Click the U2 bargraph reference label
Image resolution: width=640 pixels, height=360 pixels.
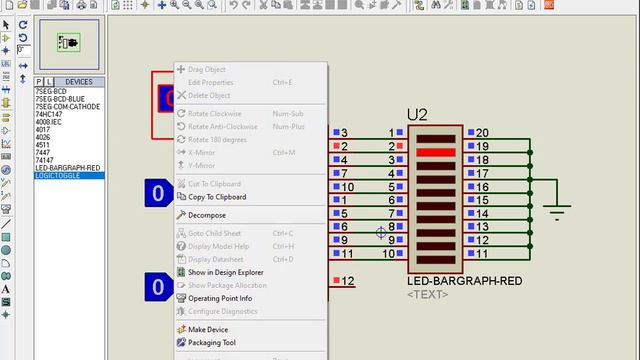417,115
